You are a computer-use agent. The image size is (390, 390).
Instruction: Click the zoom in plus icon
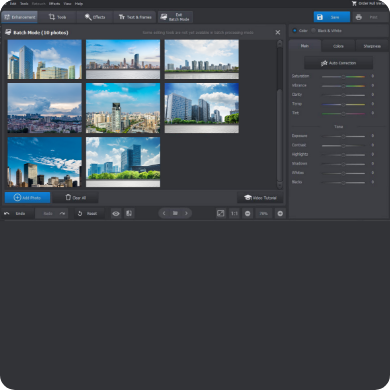point(280,213)
